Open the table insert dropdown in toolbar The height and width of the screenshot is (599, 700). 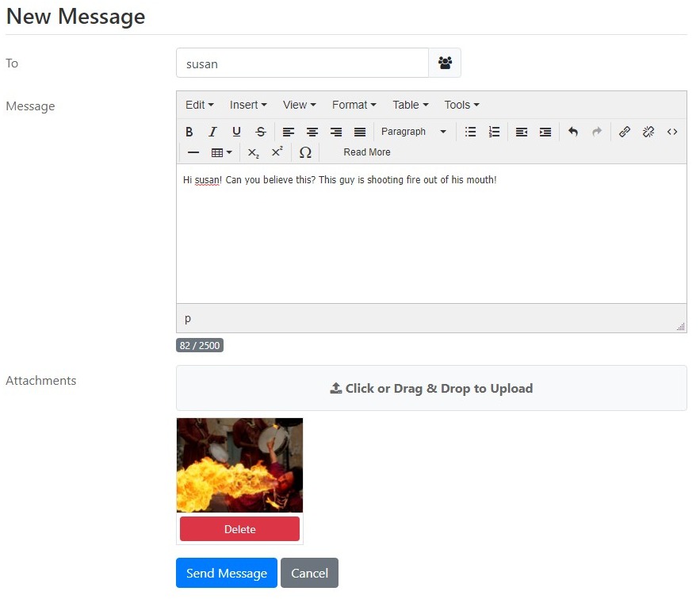click(x=221, y=153)
